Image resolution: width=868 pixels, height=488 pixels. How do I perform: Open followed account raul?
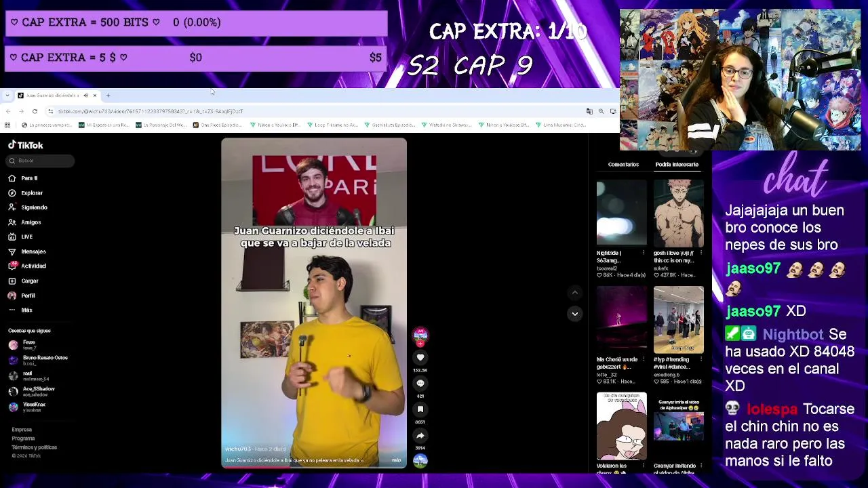pyautogui.click(x=28, y=375)
